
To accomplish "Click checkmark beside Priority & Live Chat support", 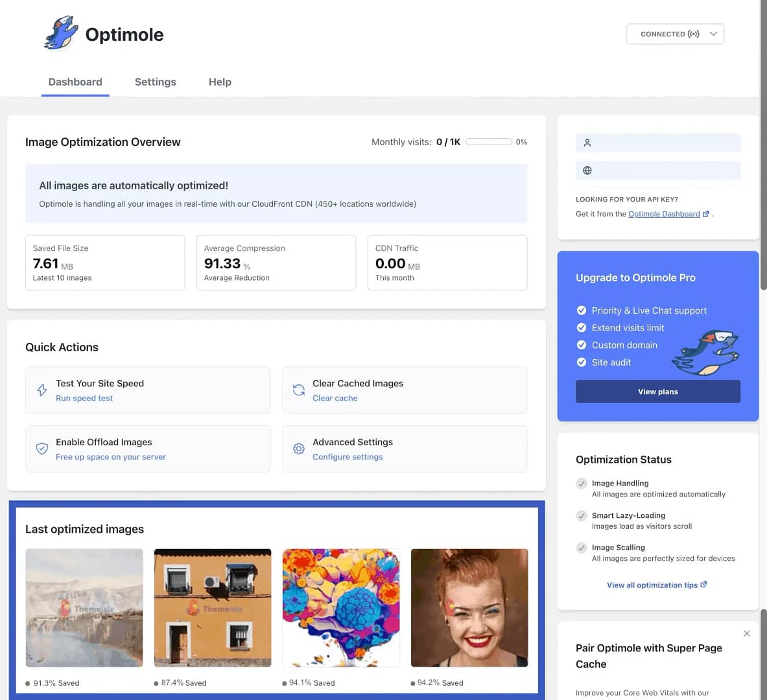I will coord(581,310).
